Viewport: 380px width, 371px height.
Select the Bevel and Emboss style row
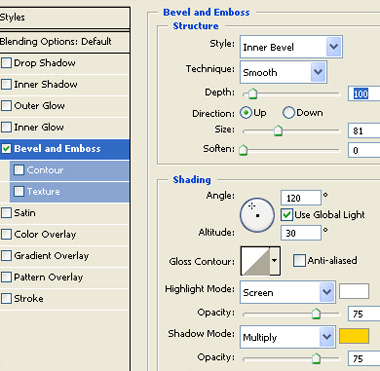coord(65,149)
